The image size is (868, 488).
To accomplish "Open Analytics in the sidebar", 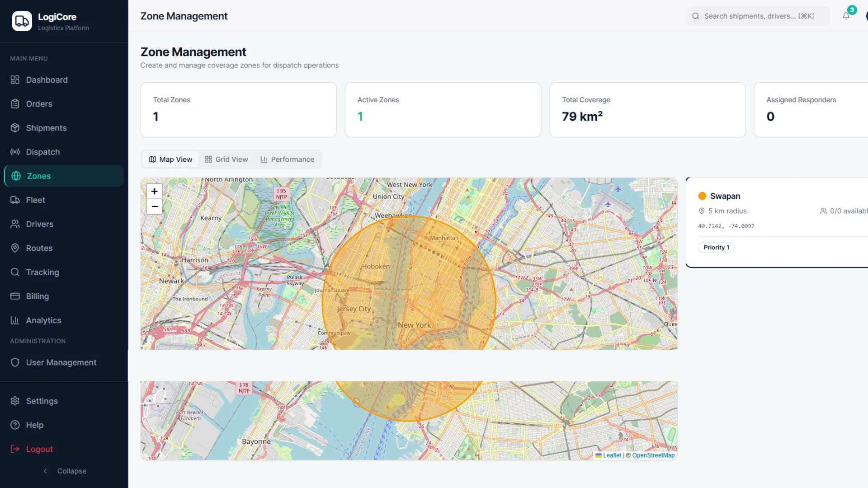I will tap(64, 320).
